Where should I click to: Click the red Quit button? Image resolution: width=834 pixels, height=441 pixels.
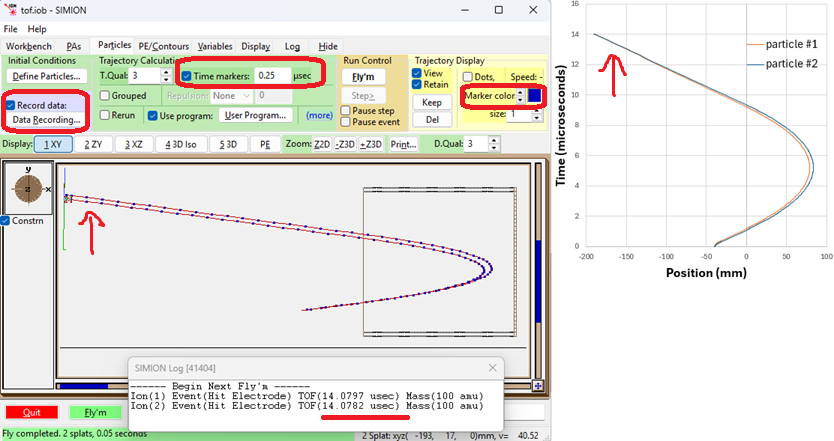(x=31, y=412)
